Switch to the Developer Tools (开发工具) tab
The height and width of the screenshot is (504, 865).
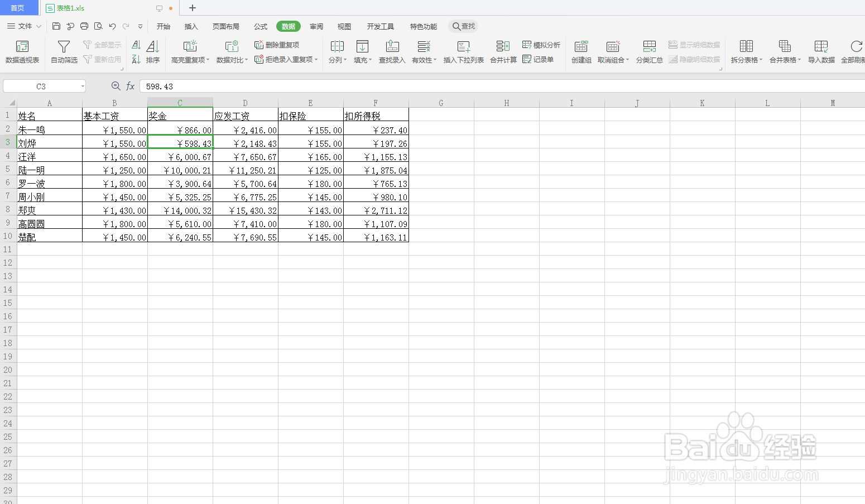pyautogui.click(x=381, y=26)
